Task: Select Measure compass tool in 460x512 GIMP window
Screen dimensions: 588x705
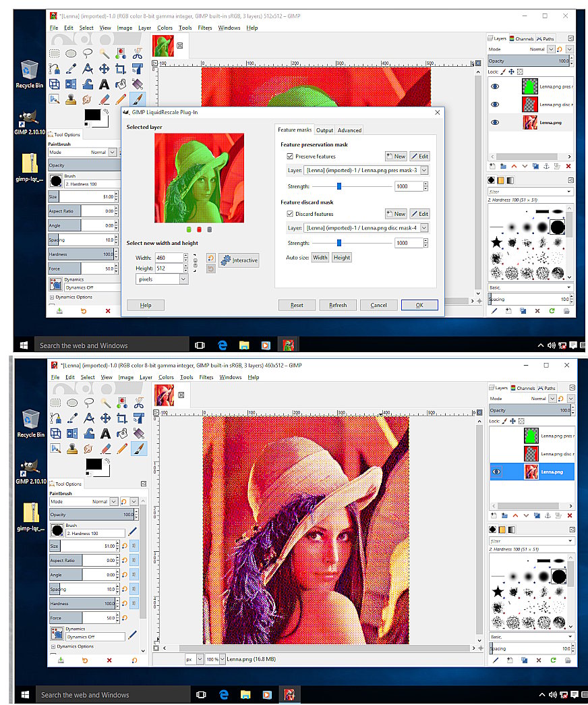Action: [x=89, y=418]
